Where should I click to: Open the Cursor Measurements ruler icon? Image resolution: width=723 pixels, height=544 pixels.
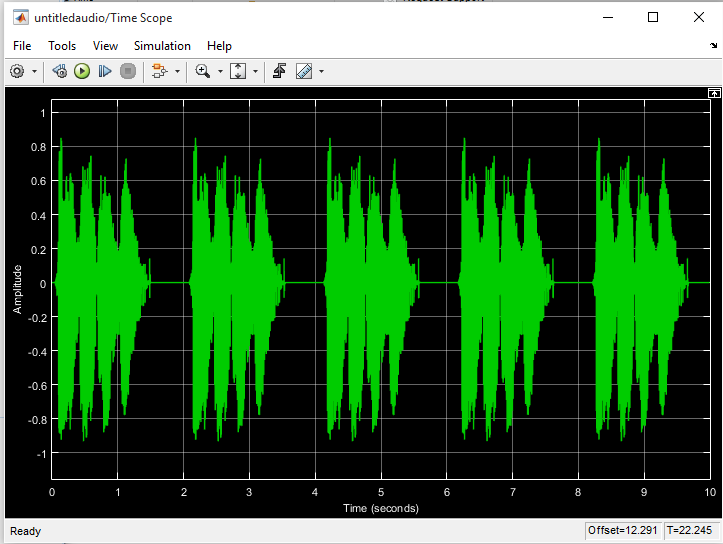tap(304, 71)
